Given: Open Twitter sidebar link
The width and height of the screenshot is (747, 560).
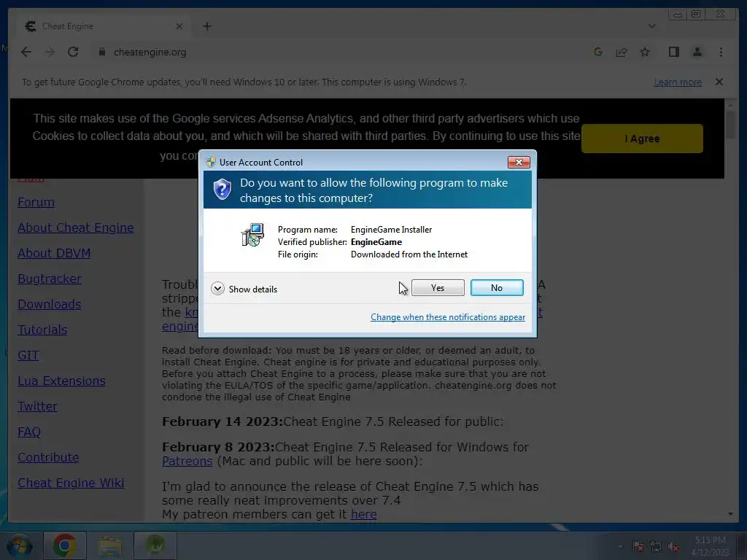Looking at the screenshot, I should 37,406.
